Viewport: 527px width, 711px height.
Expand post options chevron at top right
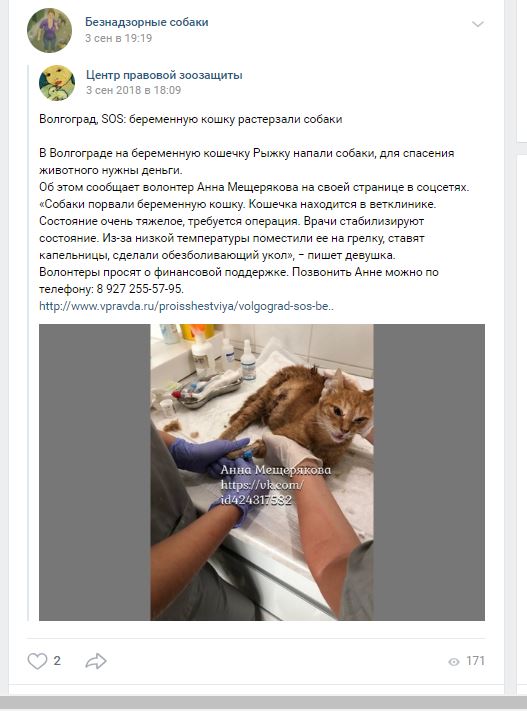(x=478, y=24)
